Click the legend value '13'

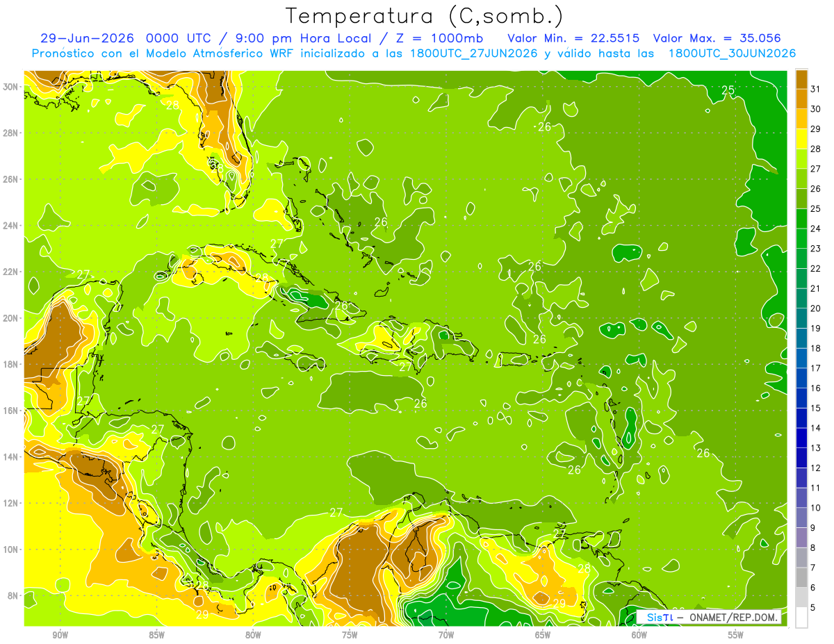[816, 448]
